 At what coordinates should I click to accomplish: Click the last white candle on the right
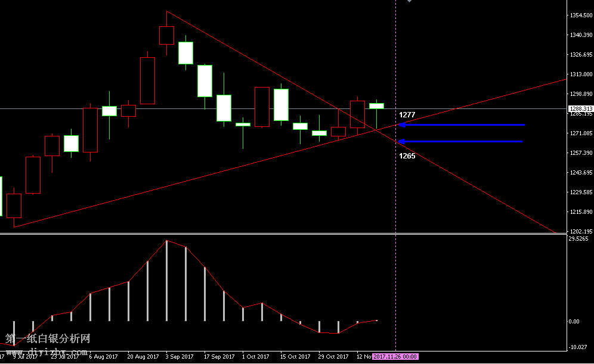tap(376, 106)
